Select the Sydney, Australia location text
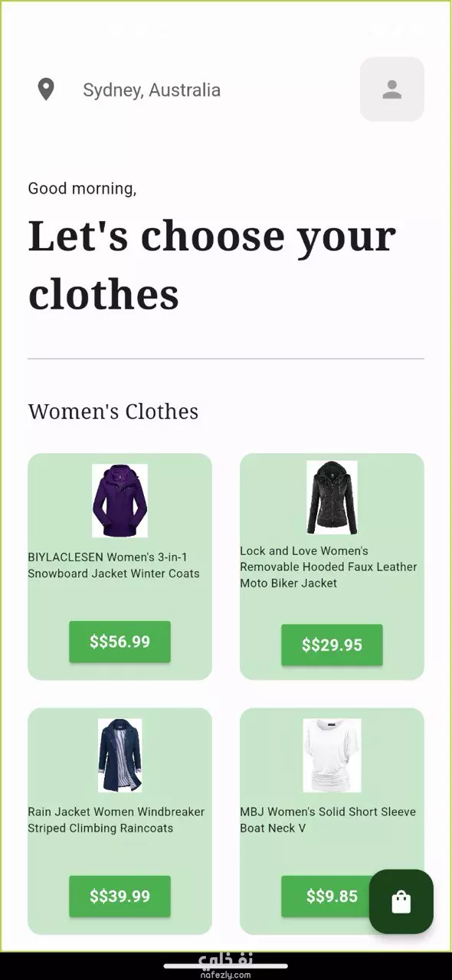The height and width of the screenshot is (980, 452). (152, 90)
